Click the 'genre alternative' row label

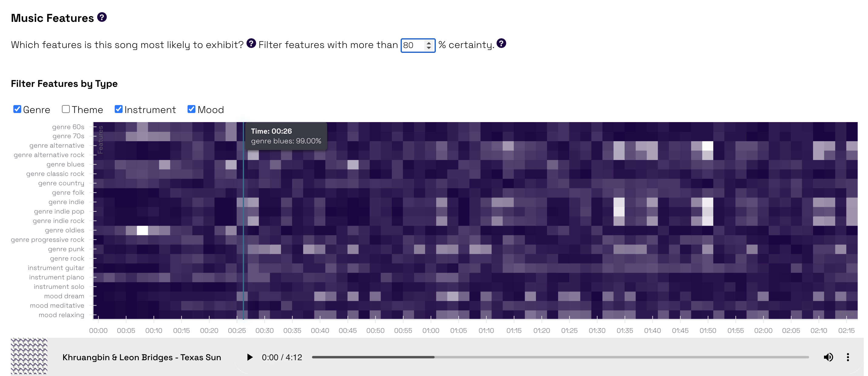[x=57, y=145]
